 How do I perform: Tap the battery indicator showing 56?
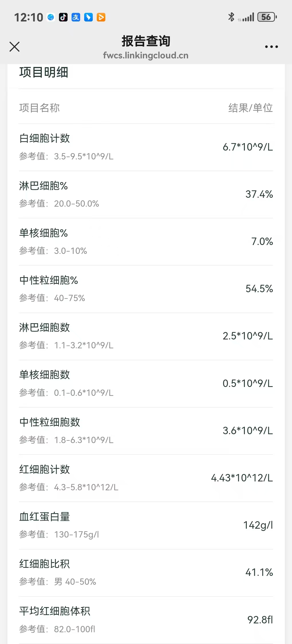pos(267,17)
